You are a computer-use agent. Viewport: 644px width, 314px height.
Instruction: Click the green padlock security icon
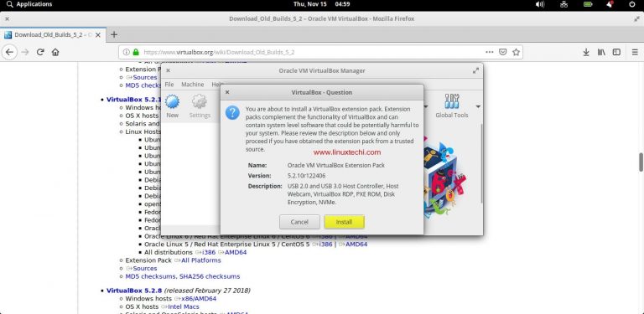tap(136, 52)
